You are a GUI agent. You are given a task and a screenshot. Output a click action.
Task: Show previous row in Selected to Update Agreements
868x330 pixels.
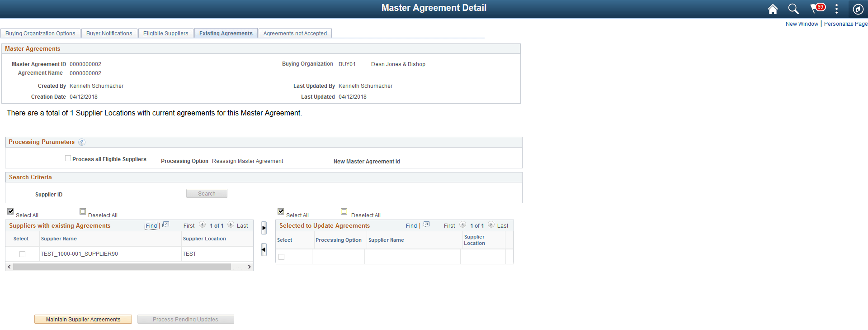point(462,225)
